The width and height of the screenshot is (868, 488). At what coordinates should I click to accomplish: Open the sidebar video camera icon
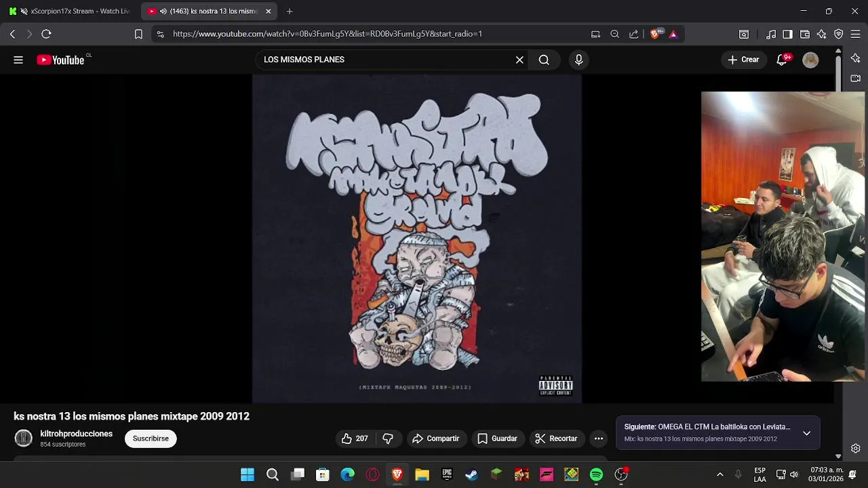pos(856,78)
